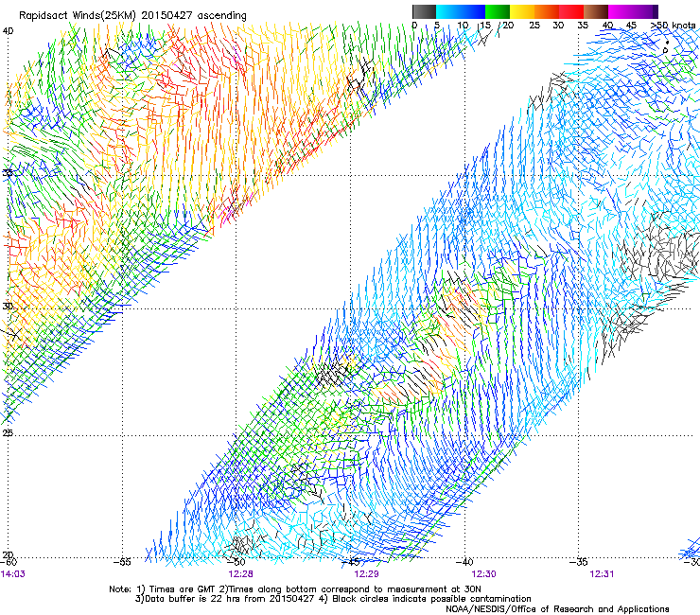This screenshot has width=700, height=615.
Task: Click the NOAA/NESDIS credit text
Action: 557,609
